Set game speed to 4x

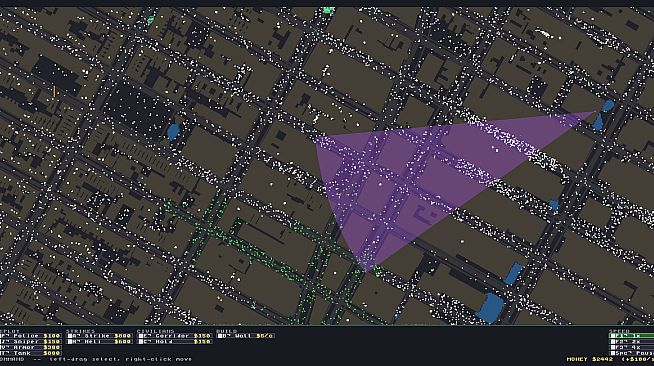click(631, 348)
